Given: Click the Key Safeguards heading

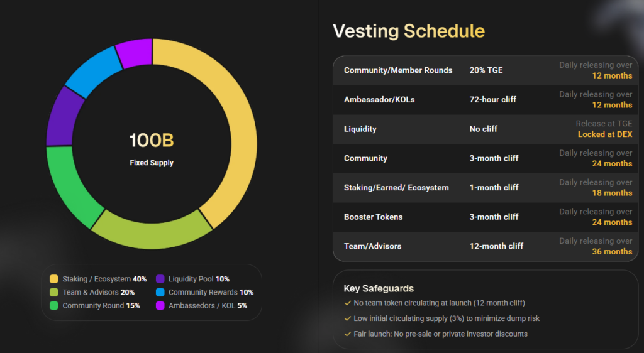Looking at the screenshot, I should click(x=379, y=289).
